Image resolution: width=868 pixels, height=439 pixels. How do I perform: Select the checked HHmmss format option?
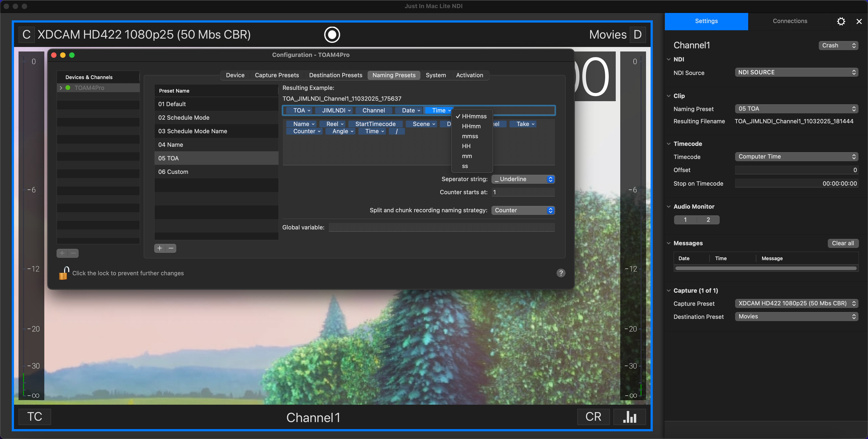472,117
